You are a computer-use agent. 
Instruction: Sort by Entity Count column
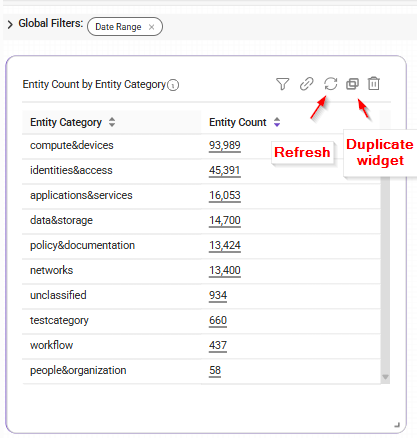[x=277, y=122]
